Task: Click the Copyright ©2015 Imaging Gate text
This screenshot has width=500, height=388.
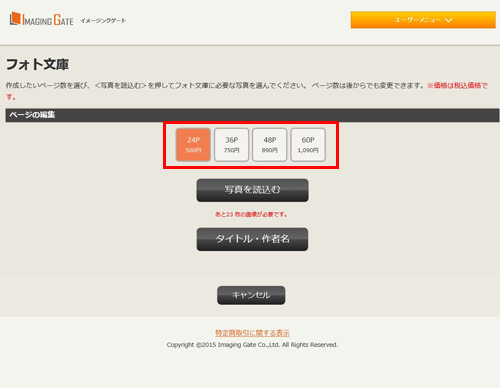Action: coord(252,345)
